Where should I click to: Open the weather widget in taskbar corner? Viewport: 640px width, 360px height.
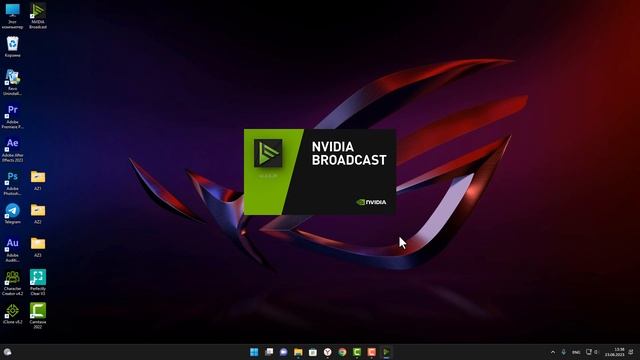7,352
